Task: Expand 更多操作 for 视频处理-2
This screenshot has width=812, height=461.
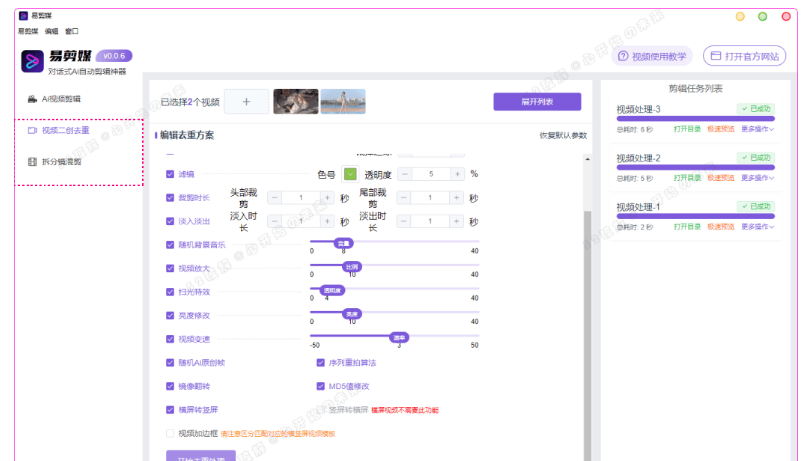Action: coord(757,178)
